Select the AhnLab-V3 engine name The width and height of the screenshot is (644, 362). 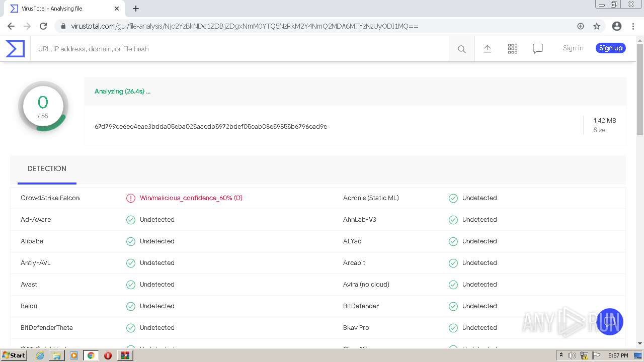tap(360, 220)
